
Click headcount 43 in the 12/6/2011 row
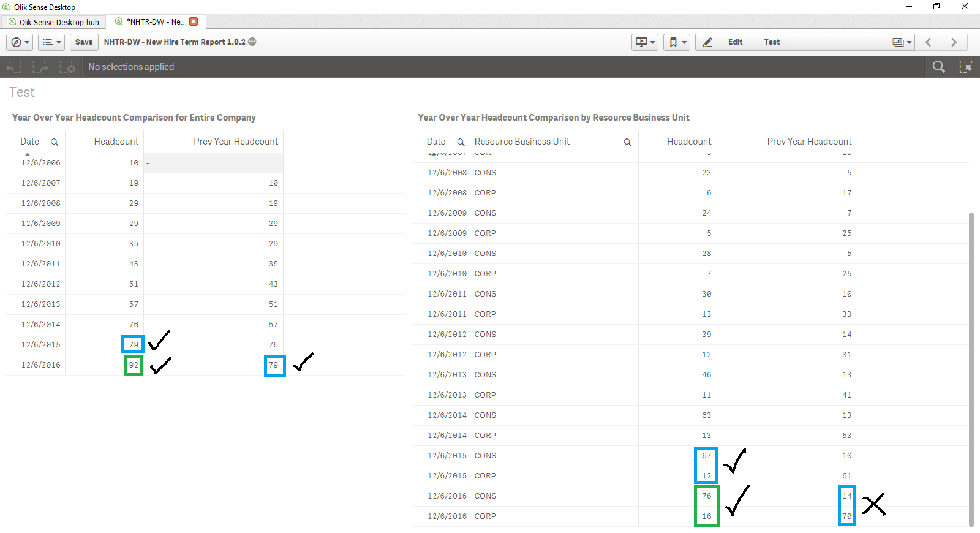(134, 264)
